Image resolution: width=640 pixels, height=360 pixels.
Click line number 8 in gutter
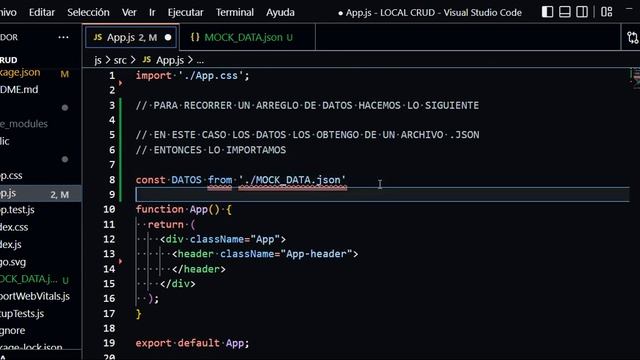[x=112, y=180]
